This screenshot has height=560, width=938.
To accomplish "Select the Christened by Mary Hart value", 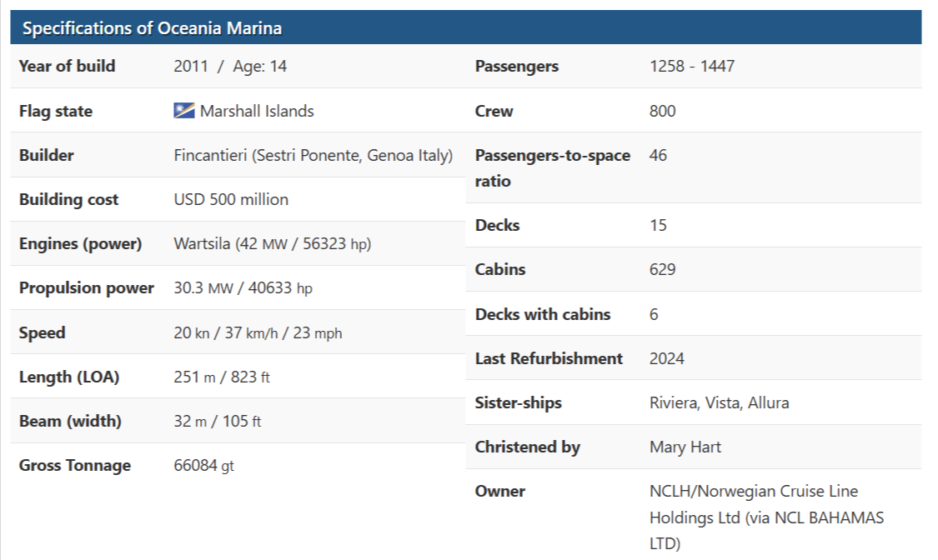I will click(685, 447).
